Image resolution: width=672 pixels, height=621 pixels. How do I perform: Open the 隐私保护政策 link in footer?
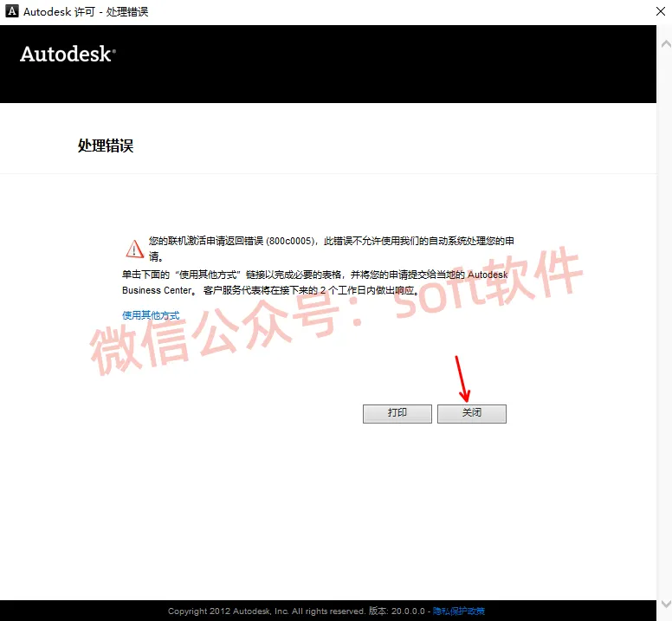coord(459,611)
